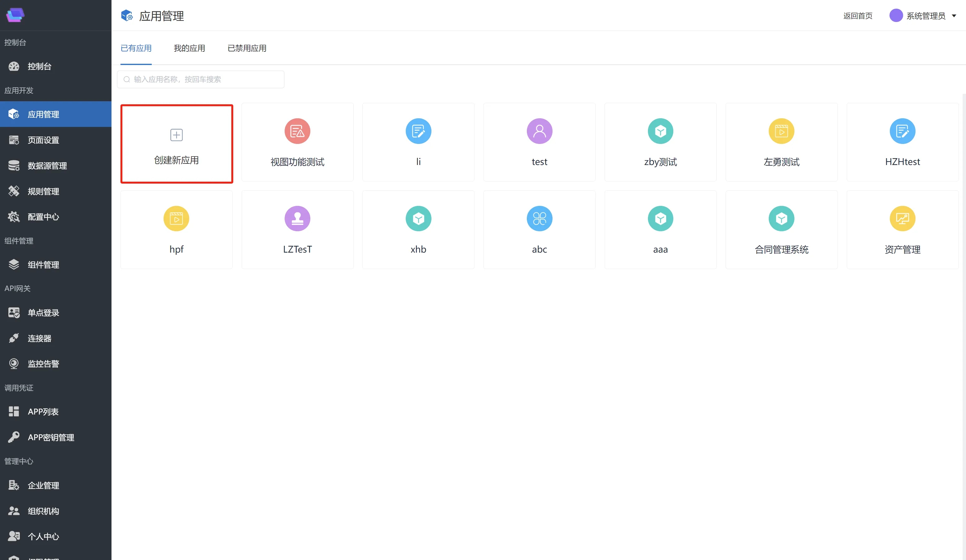Click the purple user avatar circle
The width and height of the screenshot is (966, 560).
(x=896, y=16)
